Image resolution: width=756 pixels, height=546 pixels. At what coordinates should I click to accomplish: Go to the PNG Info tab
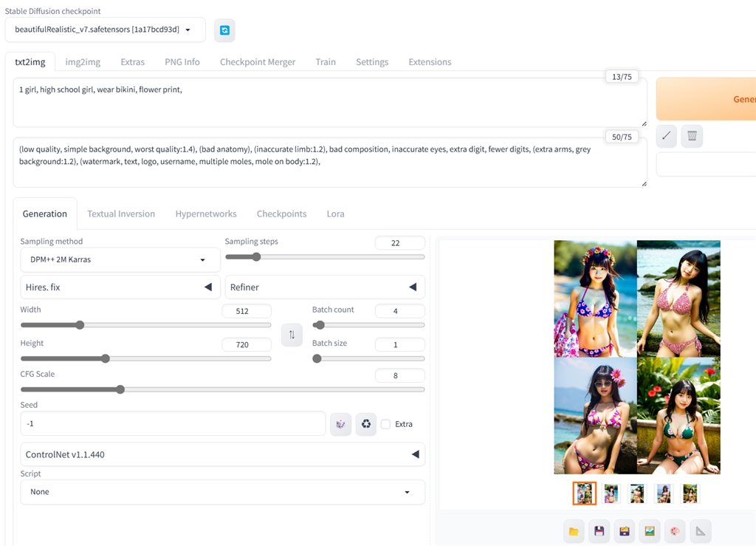tap(182, 62)
